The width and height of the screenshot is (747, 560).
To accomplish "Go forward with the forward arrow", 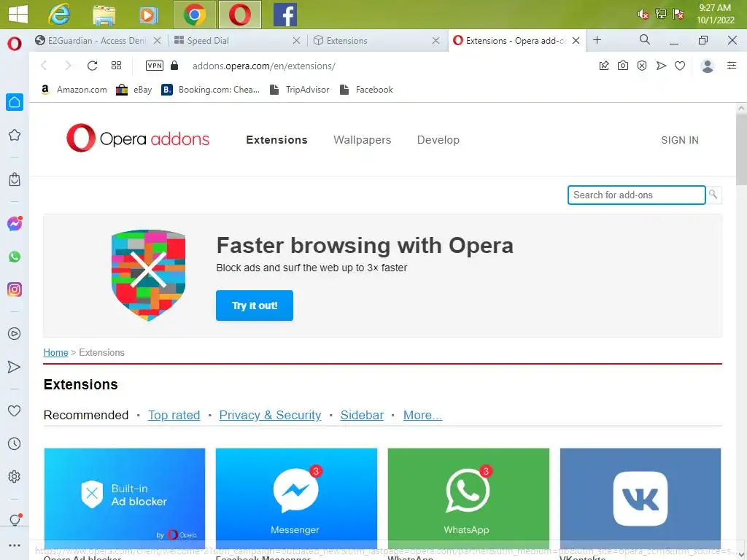I will pos(68,66).
